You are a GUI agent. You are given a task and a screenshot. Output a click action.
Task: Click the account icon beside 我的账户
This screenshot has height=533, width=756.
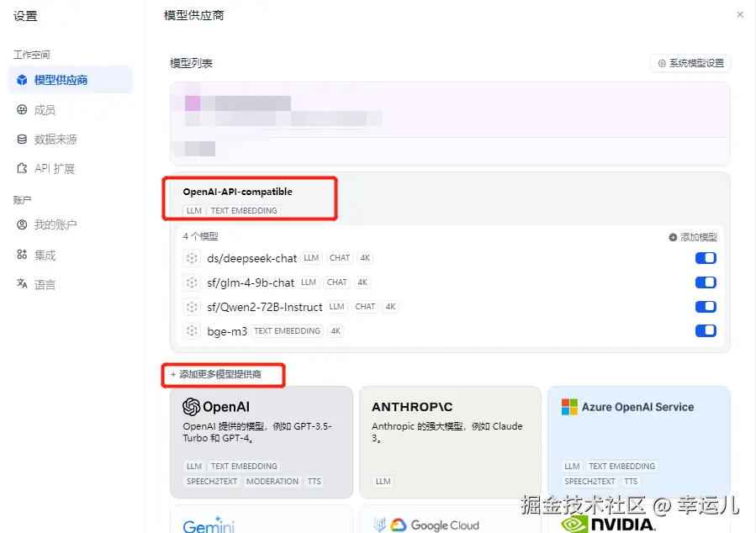[22, 224]
